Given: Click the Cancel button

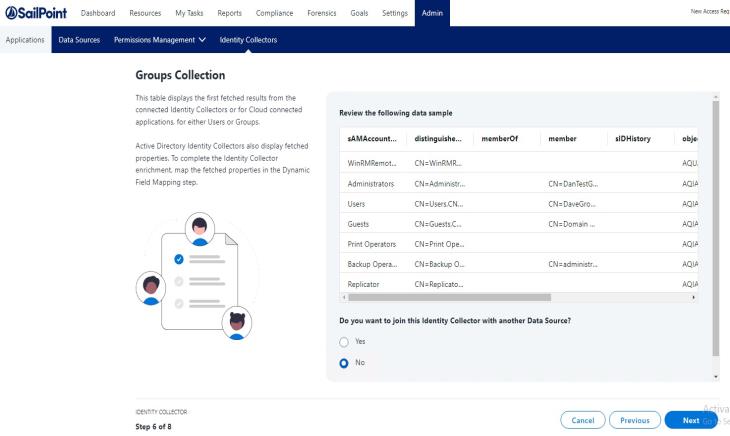Looking at the screenshot, I should tap(582, 420).
